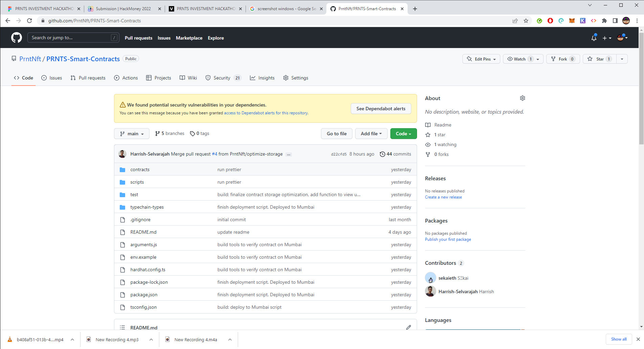The height and width of the screenshot is (349, 644).
Task: Open the 44 commits link
Action: pyautogui.click(x=396, y=154)
